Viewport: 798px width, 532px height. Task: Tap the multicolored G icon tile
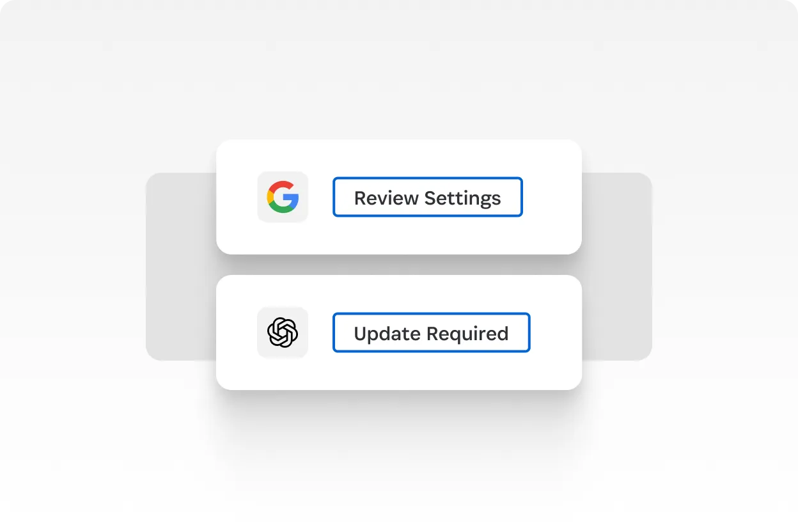(x=283, y=197)
